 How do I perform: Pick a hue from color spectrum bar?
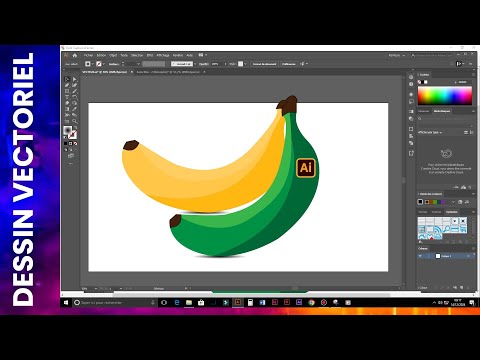pyautogui.click(x=445, y=96)
